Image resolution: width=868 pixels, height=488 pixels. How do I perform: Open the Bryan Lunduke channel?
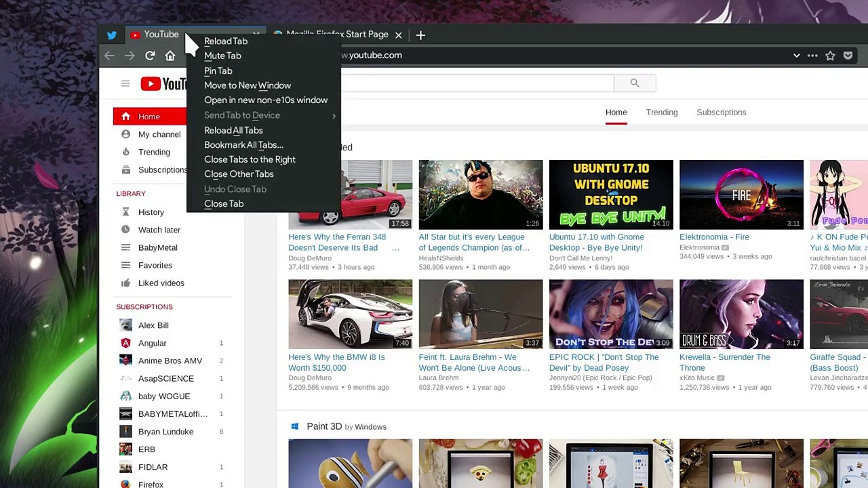pyautogui.click(x=166, y=432)
